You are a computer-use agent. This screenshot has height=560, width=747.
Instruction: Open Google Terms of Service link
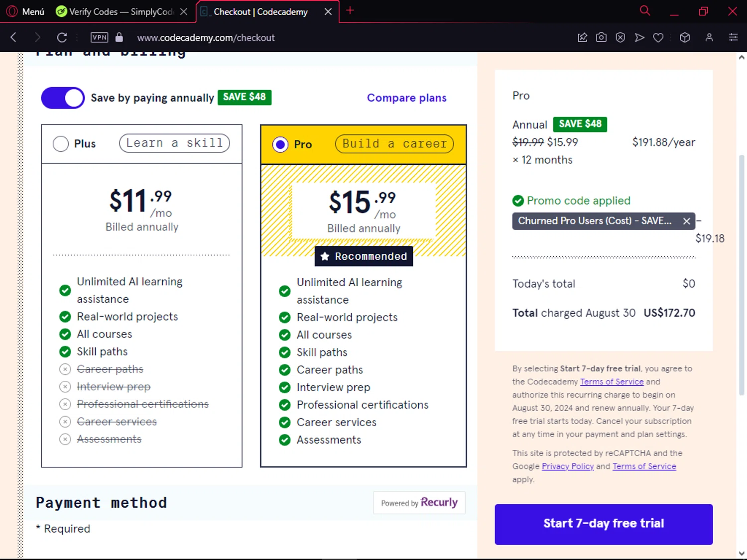644,466
